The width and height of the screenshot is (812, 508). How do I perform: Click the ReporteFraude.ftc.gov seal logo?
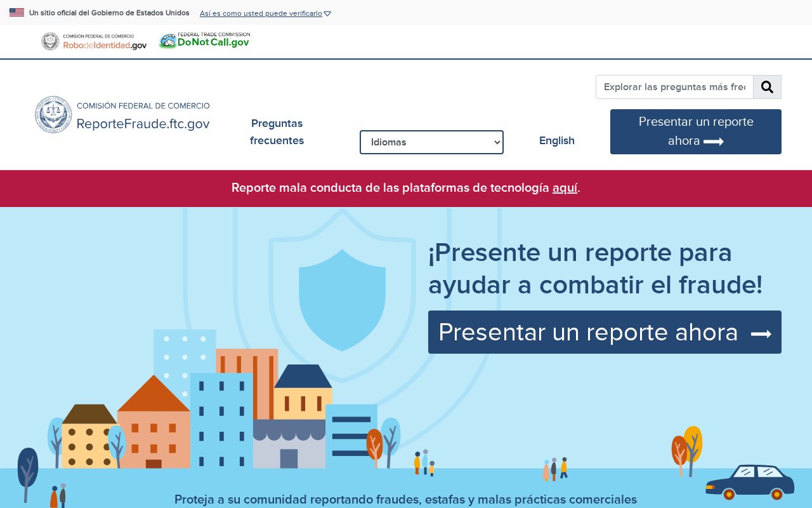point(53,115)
